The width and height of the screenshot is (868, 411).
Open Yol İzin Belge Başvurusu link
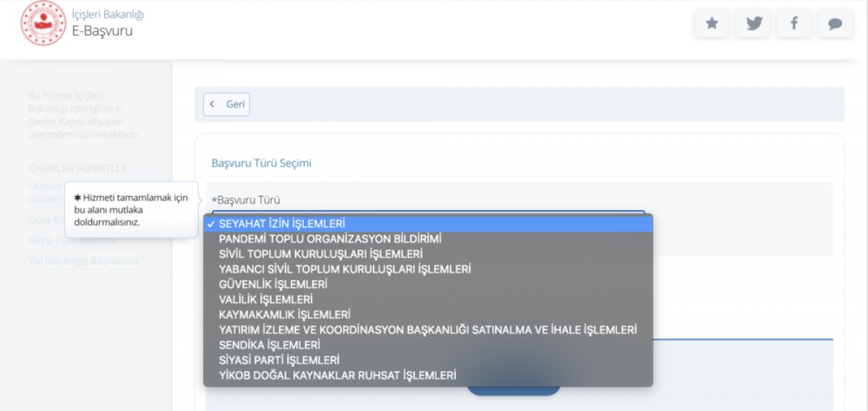click(83, 260)
